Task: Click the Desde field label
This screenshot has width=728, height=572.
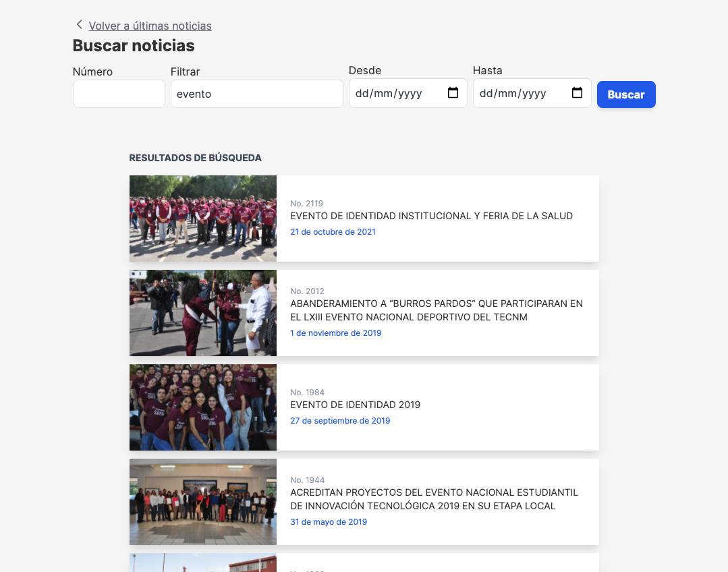Action: pos(365,71)
